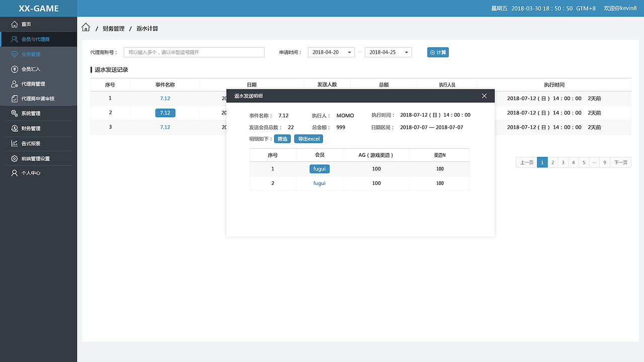The width and height of the screenshot is (644, 362).
Task: Go to next page 下一页
Action: tap(620, 162)
